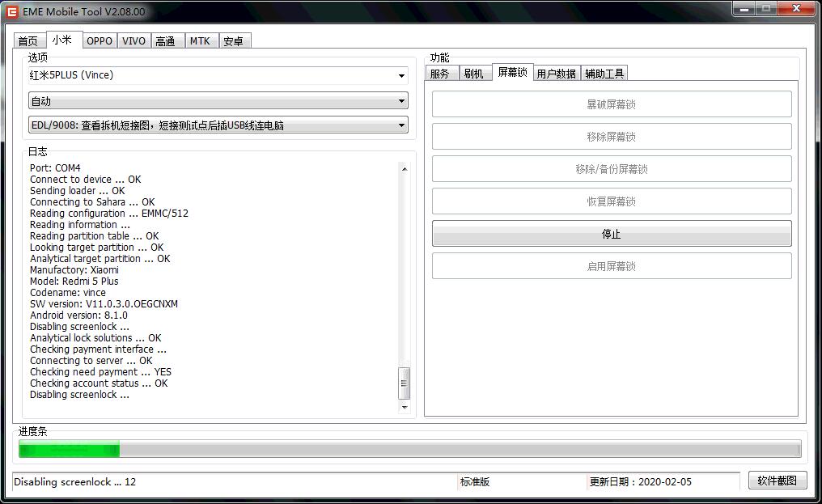Click status bar edition '标准版'
Image resolution: width=822 pixels, height=504 pixels.
point(475,481)
